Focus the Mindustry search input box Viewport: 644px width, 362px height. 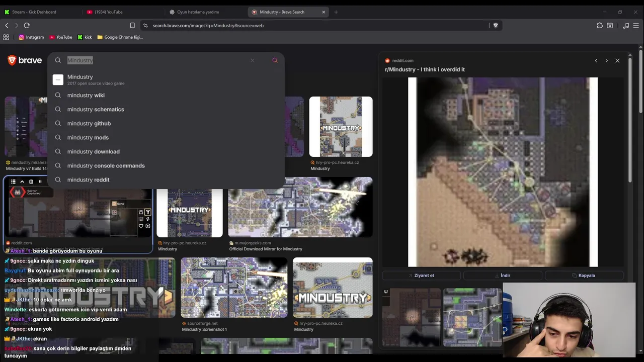(156, 60)
